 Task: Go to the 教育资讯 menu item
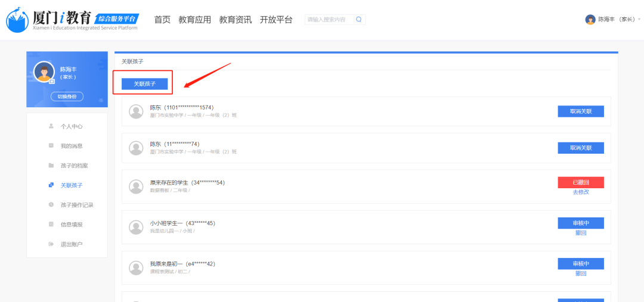coord(235,20)
